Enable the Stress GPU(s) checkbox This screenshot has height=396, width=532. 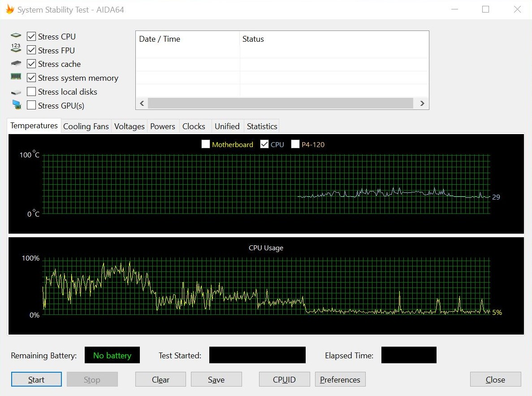[31, 105]
